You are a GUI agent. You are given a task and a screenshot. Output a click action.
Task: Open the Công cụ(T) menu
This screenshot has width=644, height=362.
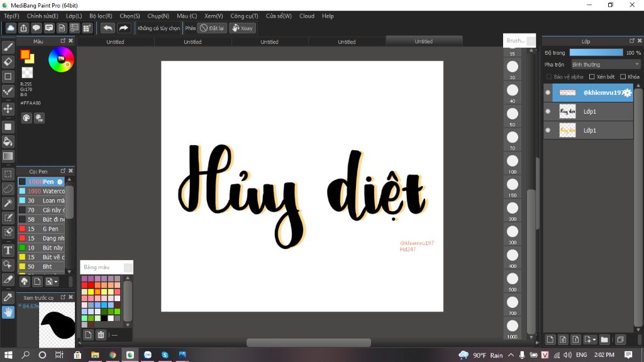[x=244, y=16]
